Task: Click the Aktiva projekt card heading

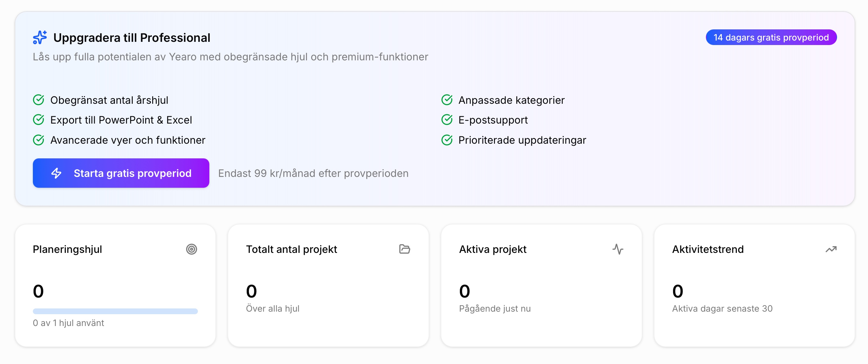Action: pos(493,249)
